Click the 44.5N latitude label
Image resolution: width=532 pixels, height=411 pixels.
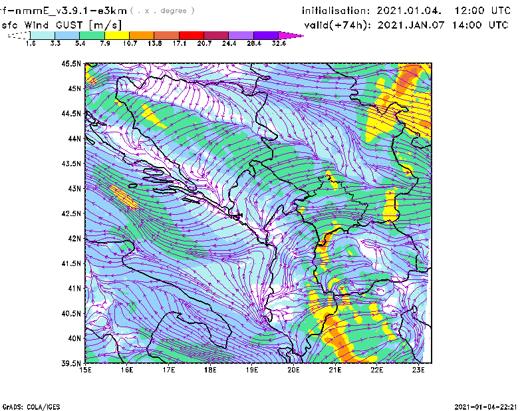[72, 113]
